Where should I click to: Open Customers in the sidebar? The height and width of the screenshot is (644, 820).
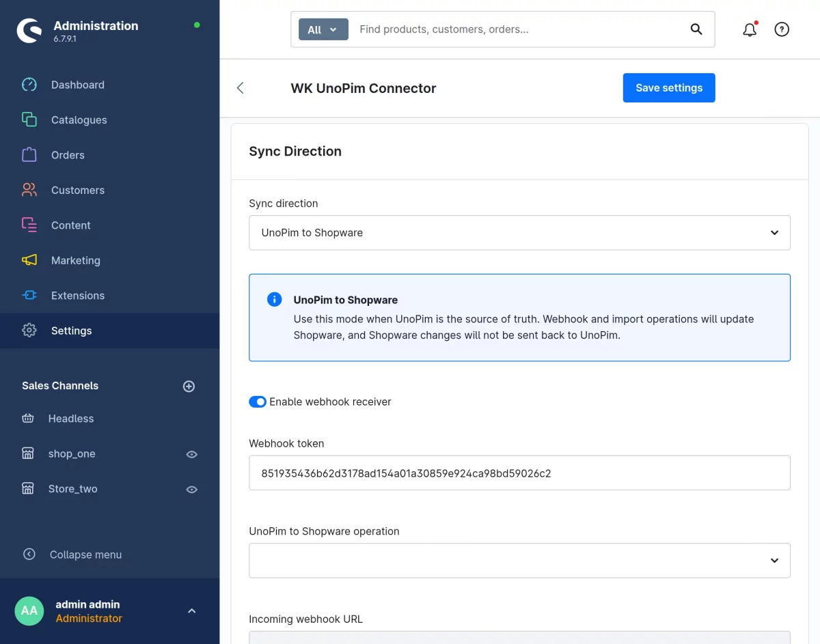point(109,190)
